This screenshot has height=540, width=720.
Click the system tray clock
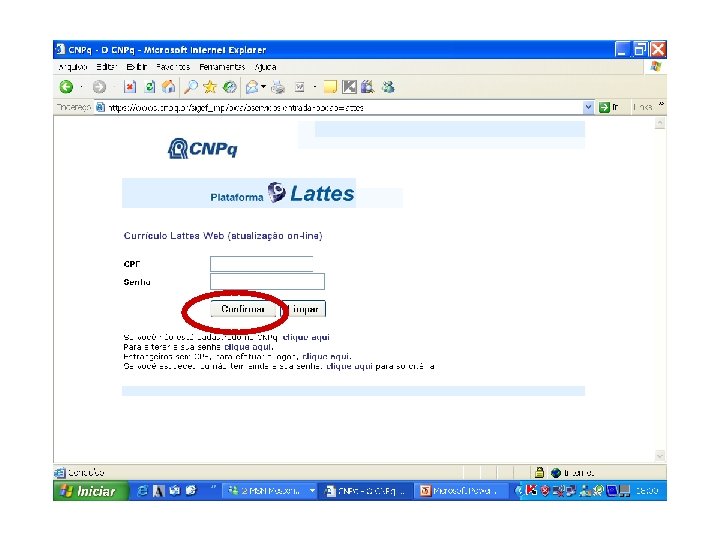pyautogui.click(x=647, y=491)
